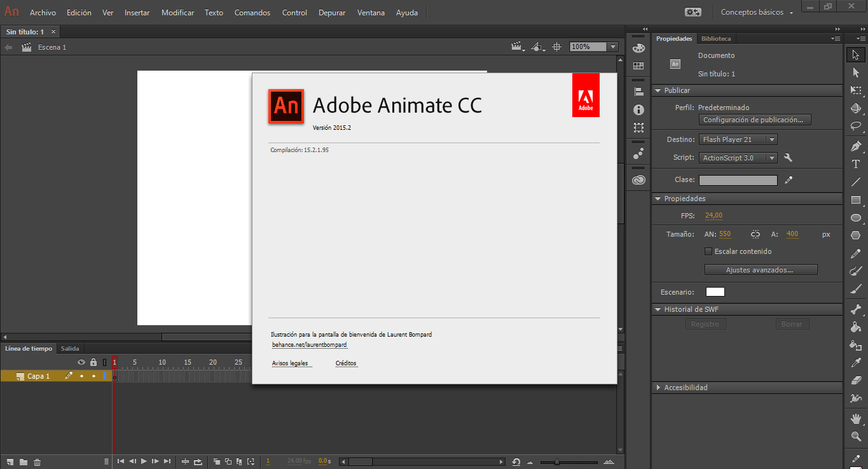Create a new layer folder
The image size is (868, 469).
point(24,461)
